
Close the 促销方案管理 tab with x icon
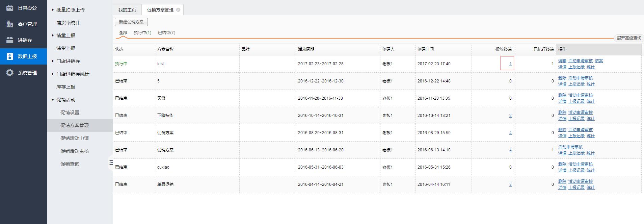pos(178,10)
